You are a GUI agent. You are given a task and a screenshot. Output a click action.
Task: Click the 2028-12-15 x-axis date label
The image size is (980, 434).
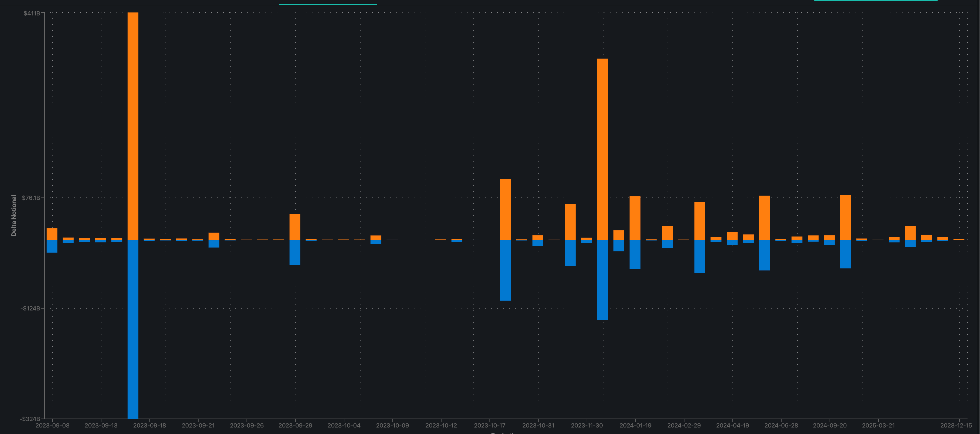click(956, 425)
